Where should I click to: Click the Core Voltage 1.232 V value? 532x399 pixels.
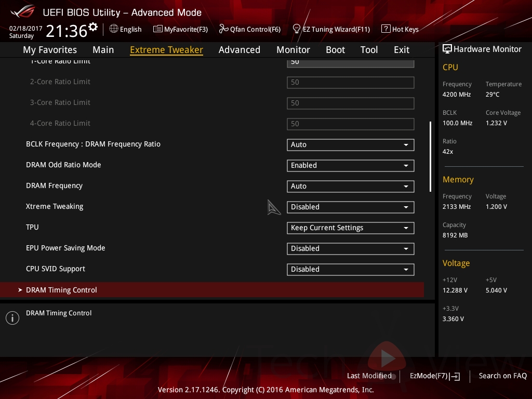[x=496, y=123]
